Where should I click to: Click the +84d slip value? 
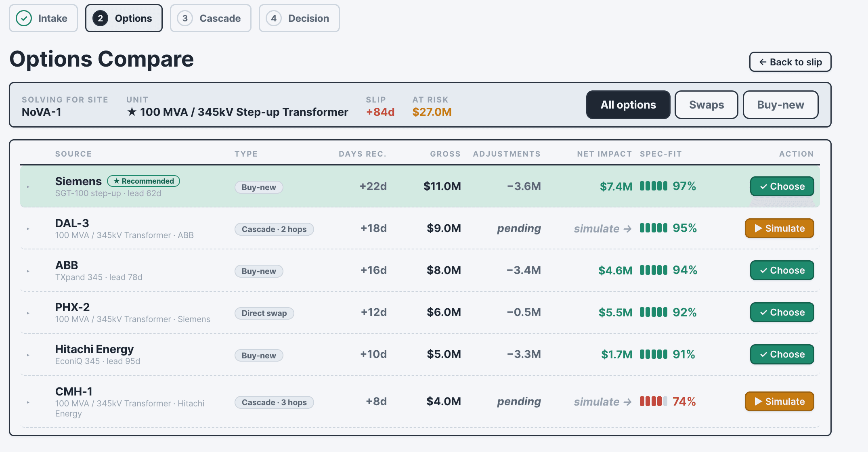pos(380,112)
